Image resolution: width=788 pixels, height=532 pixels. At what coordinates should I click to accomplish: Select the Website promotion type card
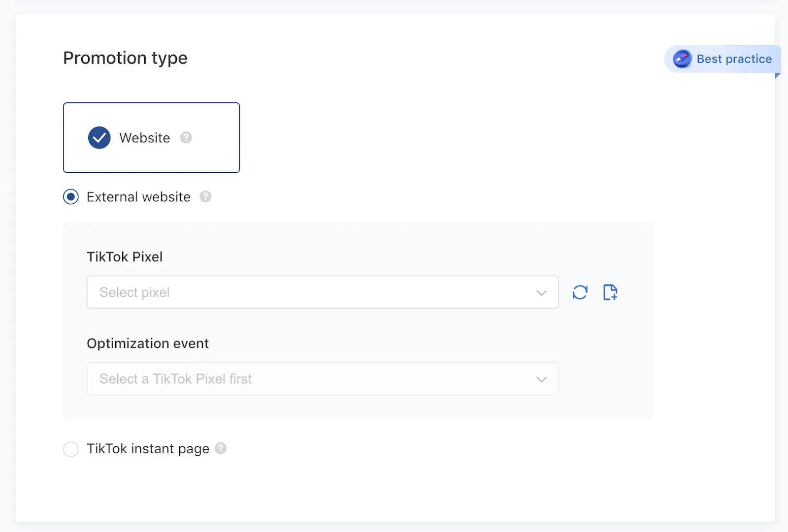point(151,137)
